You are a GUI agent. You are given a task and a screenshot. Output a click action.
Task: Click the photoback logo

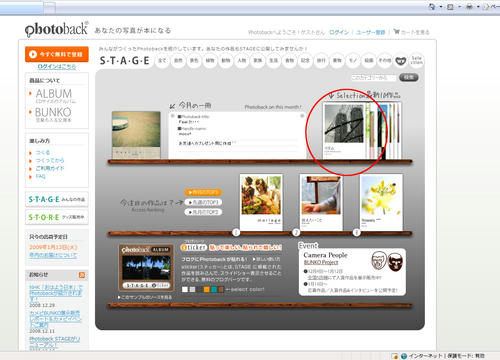coord(57,29)
